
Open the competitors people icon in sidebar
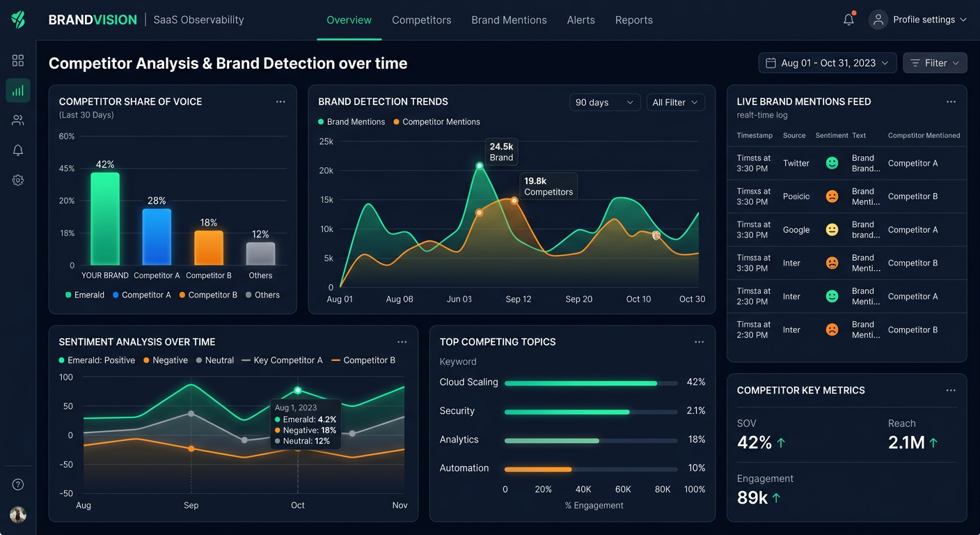(x=18, y=120)
